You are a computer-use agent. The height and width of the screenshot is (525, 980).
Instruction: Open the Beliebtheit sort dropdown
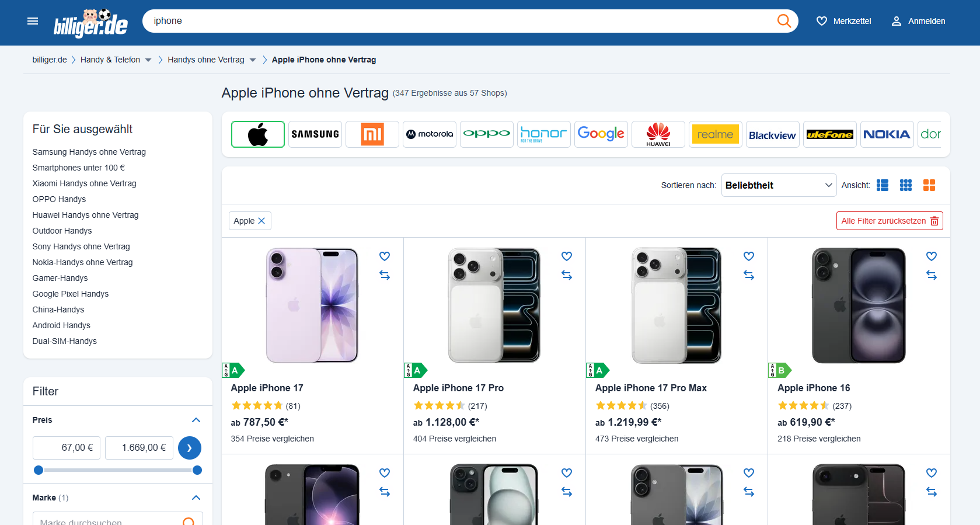[779, 185]
